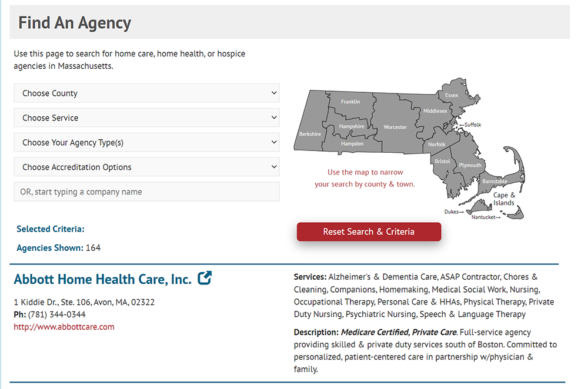Click Middlesex county on the map
The image size is (588, 389).
pyautogui.click(x=435, y=110)
